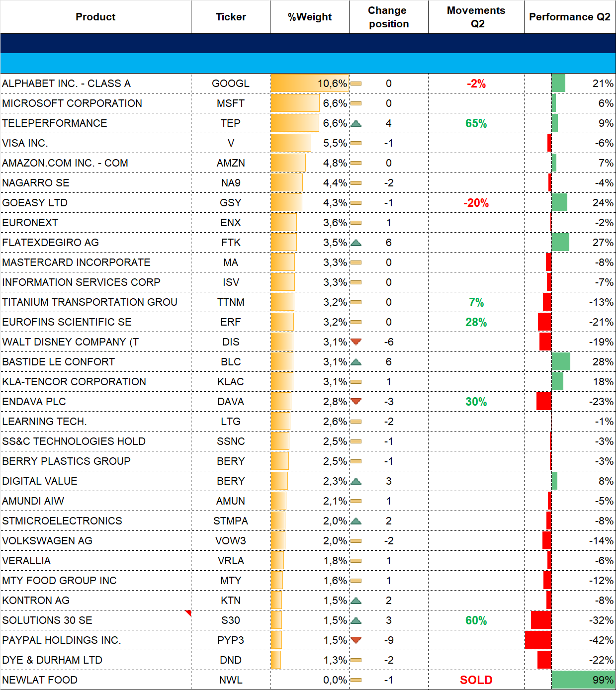Viewport: 616px width, 690px height.
Task: Select the %Weight column header
Action: [310, 17]
